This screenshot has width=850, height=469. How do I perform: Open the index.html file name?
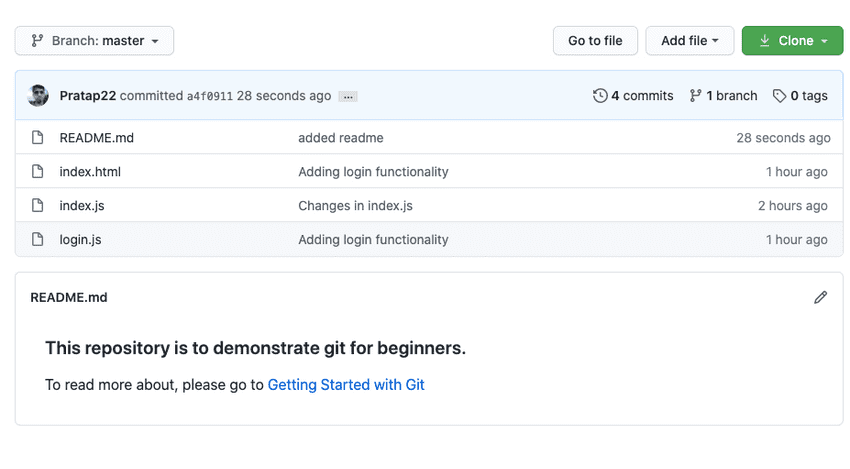click(x=90, y=172)
